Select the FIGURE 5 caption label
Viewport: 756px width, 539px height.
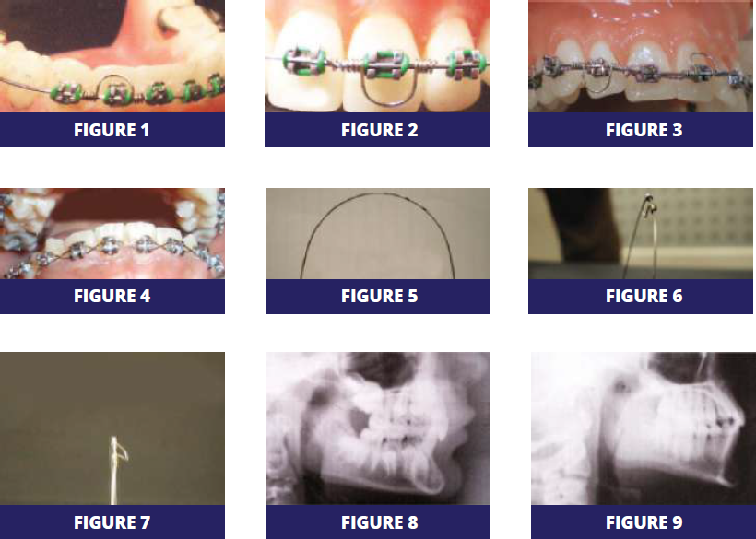(x=378, y=297)
